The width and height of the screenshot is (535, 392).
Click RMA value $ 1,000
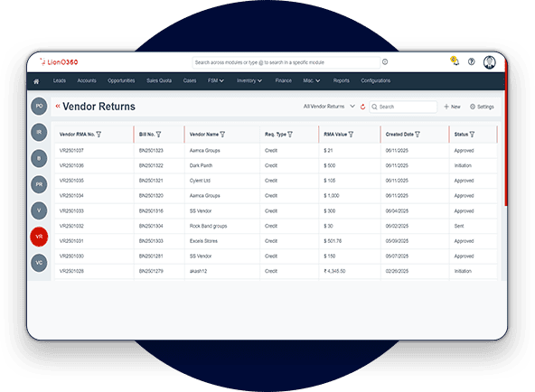(x=332, y=196)
